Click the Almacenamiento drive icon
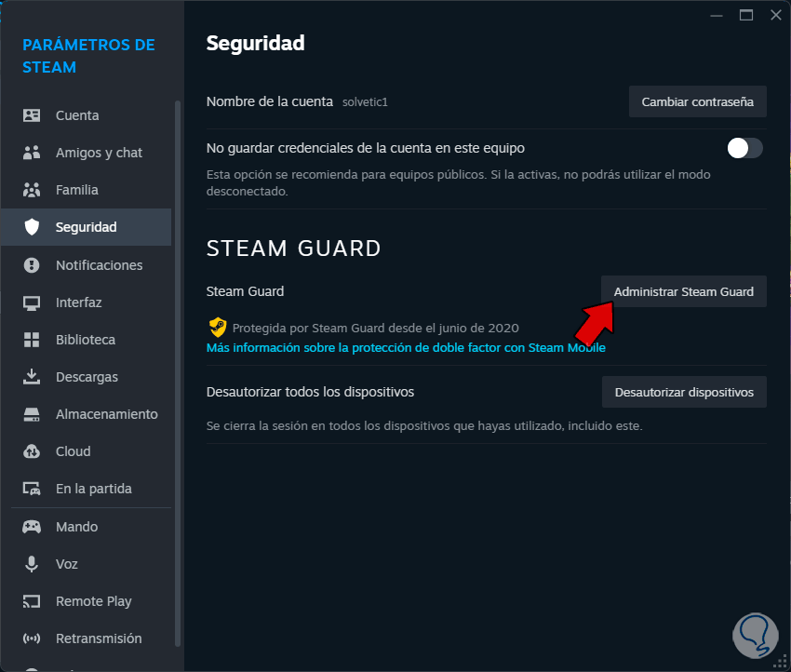Image resolution: width=791 pixels, height=672 pixels. coord(32,414)
